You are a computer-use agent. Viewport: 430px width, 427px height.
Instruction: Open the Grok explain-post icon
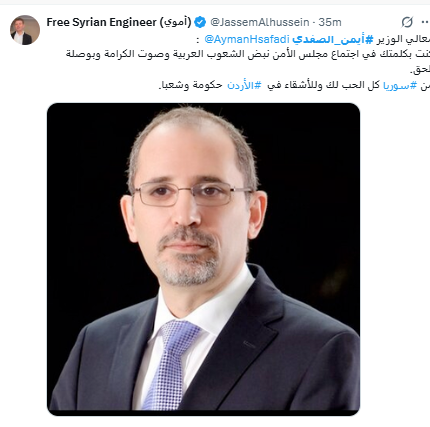coord(407,22)
